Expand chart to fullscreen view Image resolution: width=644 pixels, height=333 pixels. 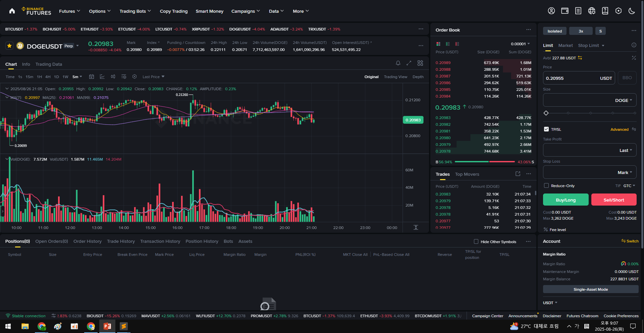tap(409, 63)
